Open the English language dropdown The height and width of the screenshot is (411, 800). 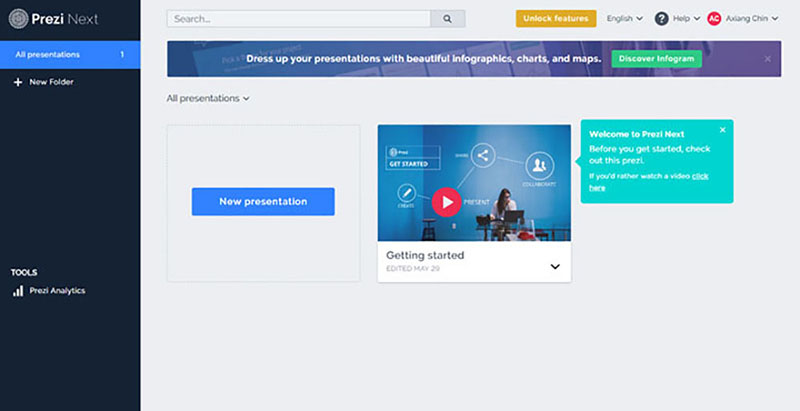click(x=624, y=18)
